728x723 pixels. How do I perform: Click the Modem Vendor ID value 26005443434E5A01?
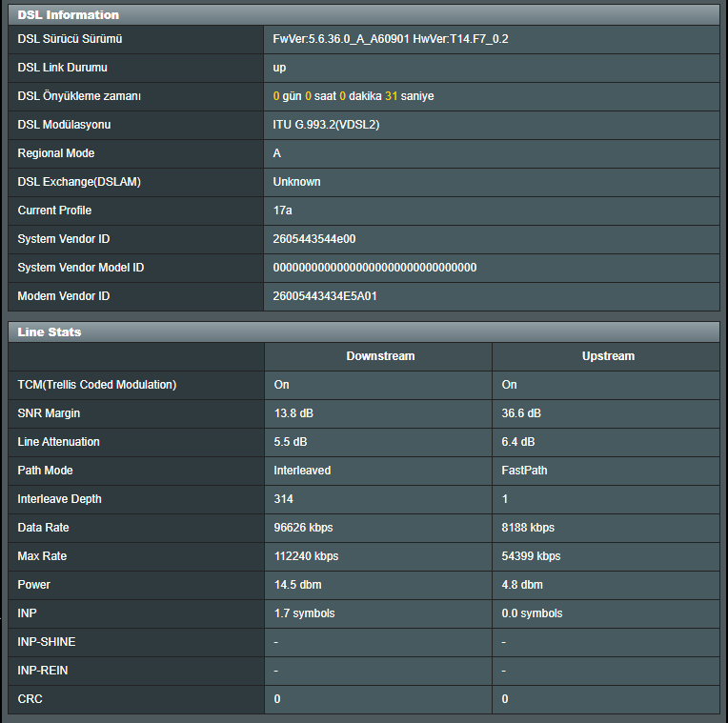tap(325, 296)
